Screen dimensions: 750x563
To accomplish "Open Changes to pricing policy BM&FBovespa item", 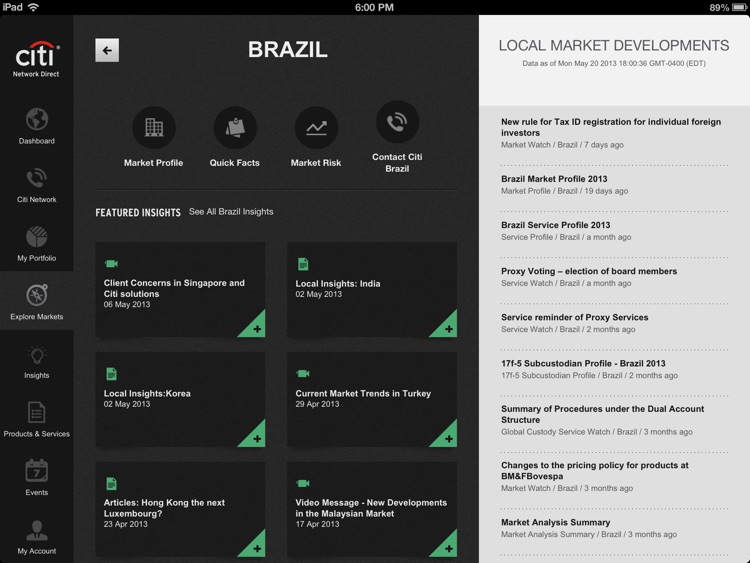I will pyautogui.click(x=615, y=476).
